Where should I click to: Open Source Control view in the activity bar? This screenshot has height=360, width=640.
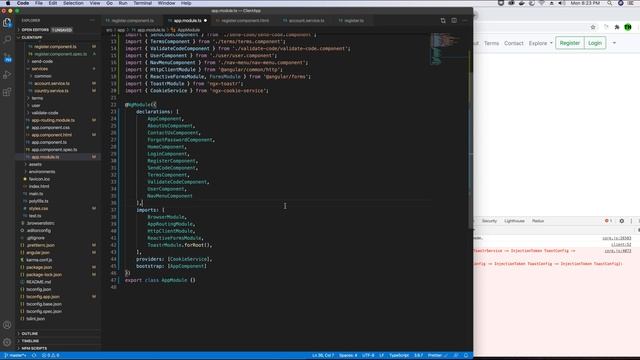tap(7, 57)
